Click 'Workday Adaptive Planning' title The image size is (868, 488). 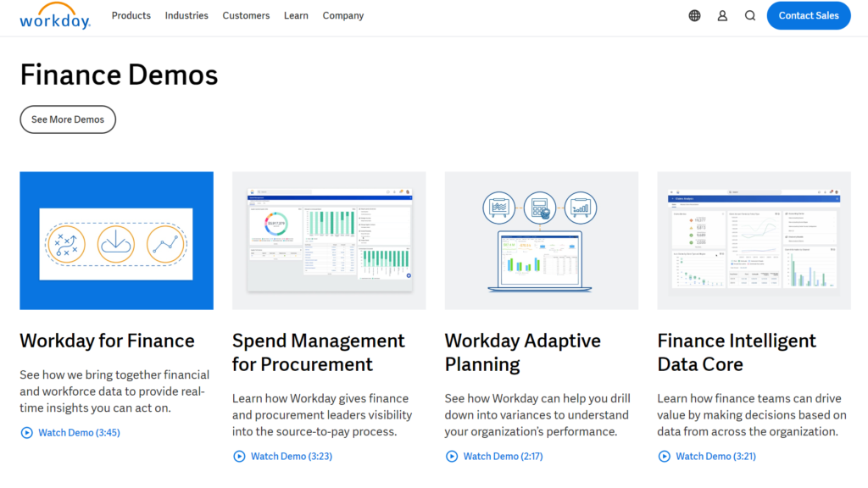click(522, 352)
